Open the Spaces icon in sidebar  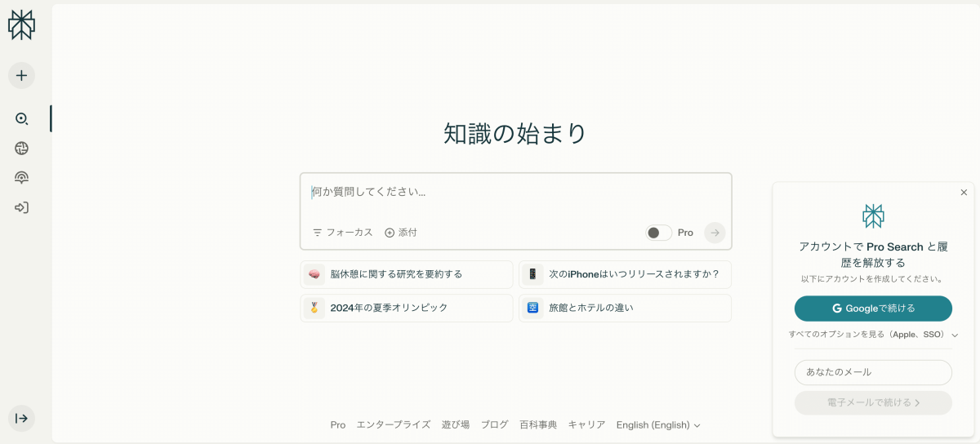point(21,177)
